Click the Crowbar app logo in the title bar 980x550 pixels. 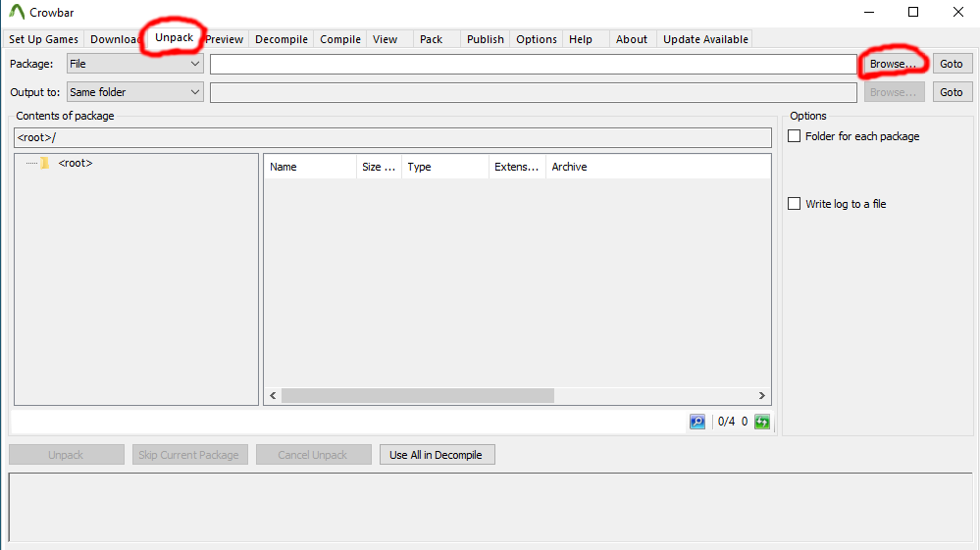17,12
